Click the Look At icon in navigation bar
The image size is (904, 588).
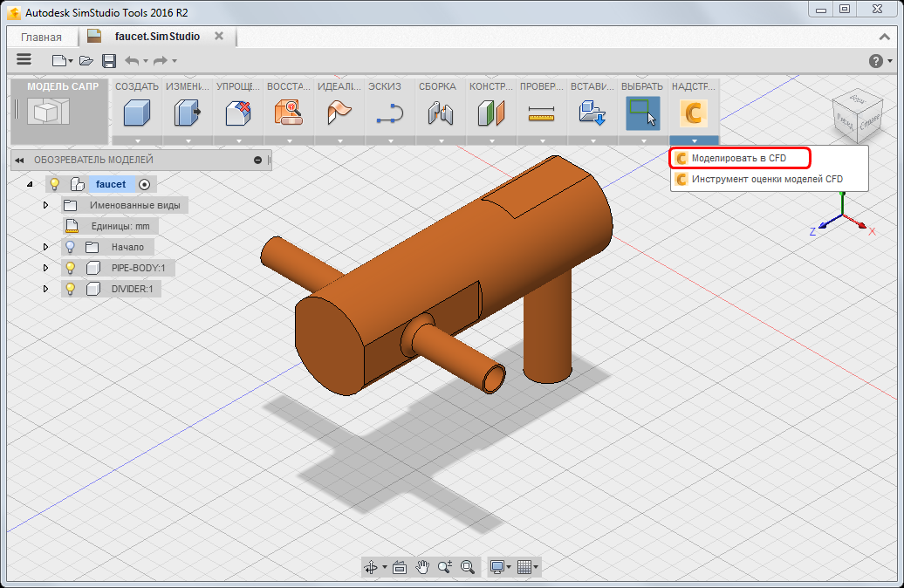point(400,567)
